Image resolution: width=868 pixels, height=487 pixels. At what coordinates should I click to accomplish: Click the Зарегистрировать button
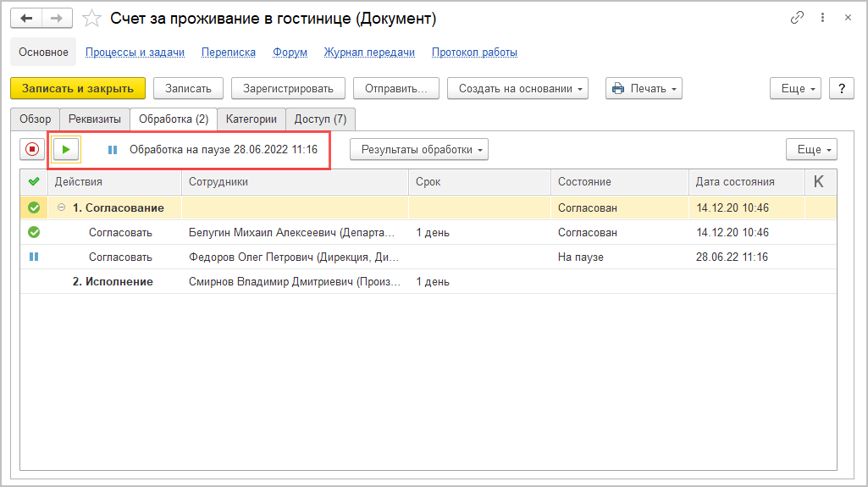coord(288,88)
